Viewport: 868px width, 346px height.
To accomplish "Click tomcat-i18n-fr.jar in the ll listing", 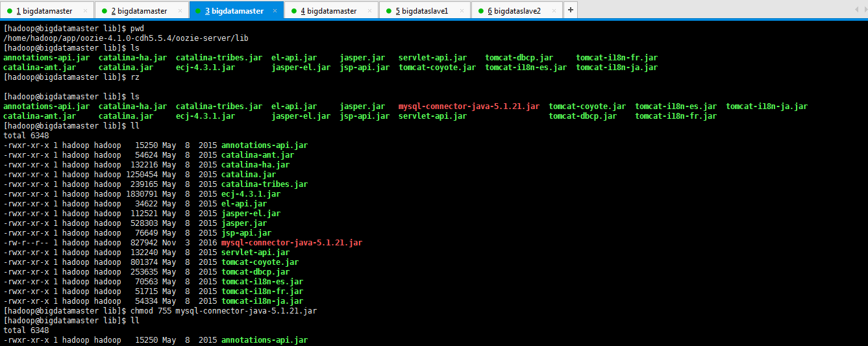I will click(x=262, y=291).
